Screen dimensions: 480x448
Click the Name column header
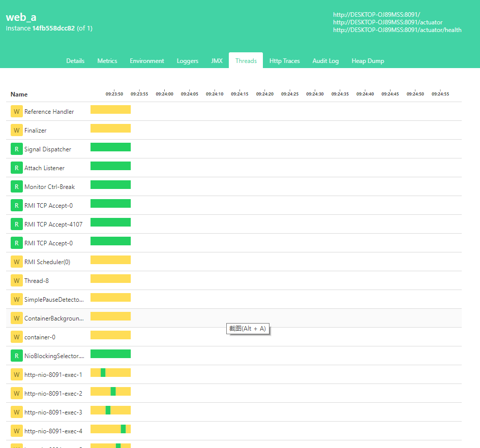(19, 94)
